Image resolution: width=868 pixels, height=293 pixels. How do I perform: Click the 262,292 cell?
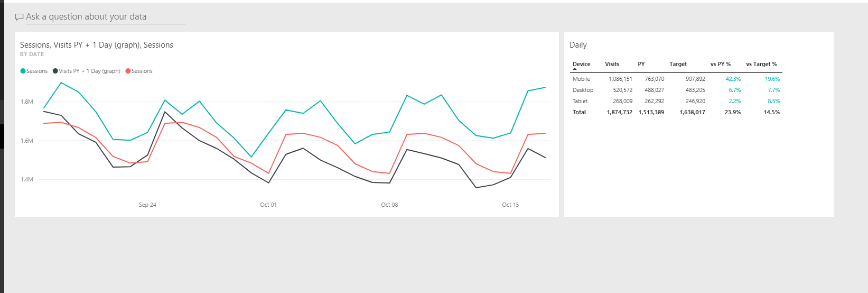[654, 101]
